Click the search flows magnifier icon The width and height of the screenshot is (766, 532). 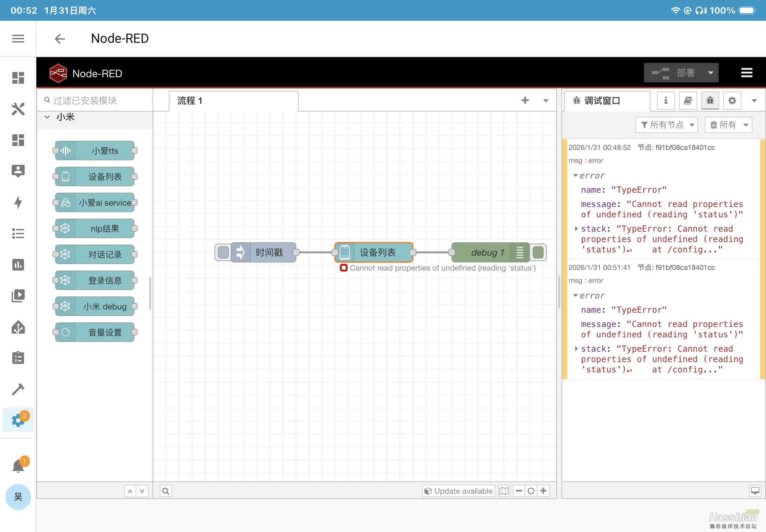(166, 491)
